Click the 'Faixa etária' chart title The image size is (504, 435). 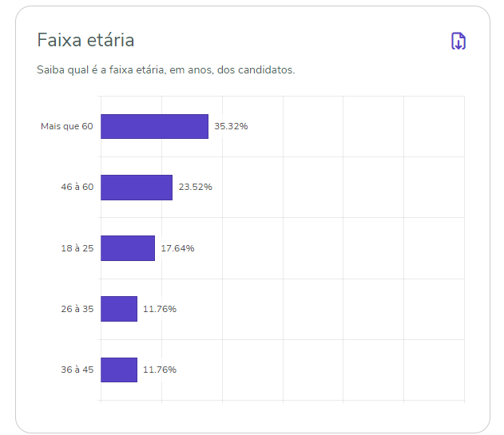coord(85,40)
